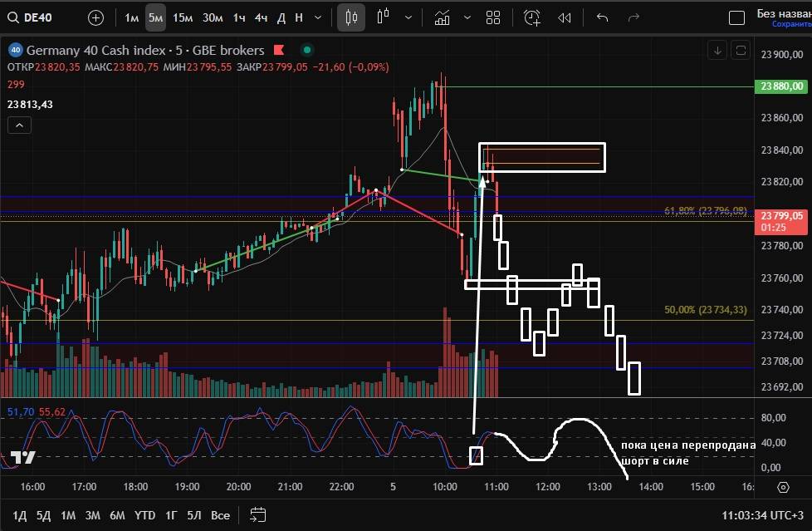Click the YTD date range button

coord(145,515)
